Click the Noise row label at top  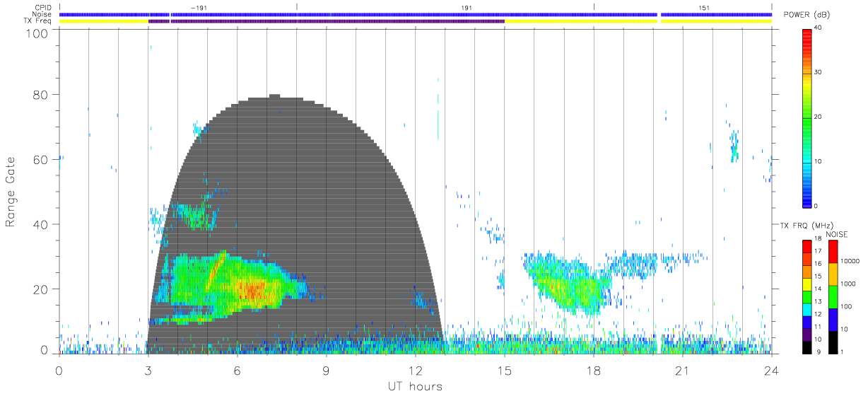(41, 14)
